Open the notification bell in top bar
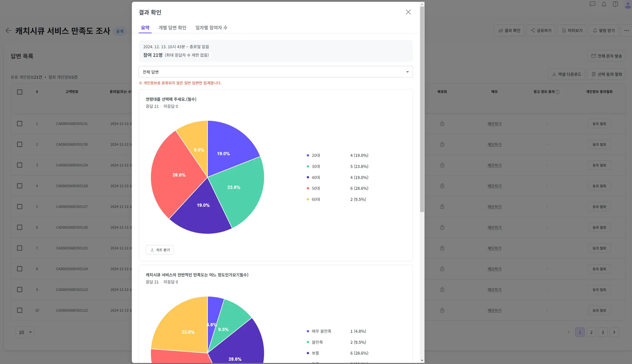This screenshot has width=632, height=364. pyautogui.click(x=604, y=4)
